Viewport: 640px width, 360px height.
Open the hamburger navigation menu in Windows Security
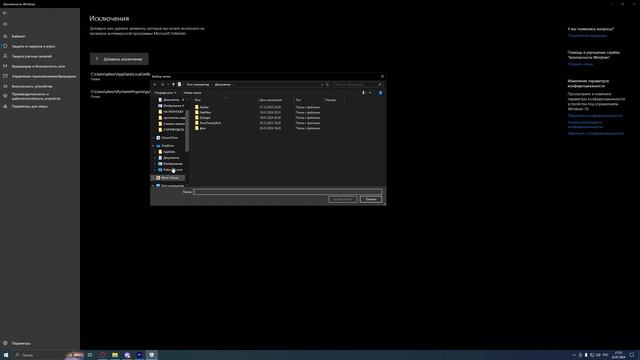(x=5, y=24)
